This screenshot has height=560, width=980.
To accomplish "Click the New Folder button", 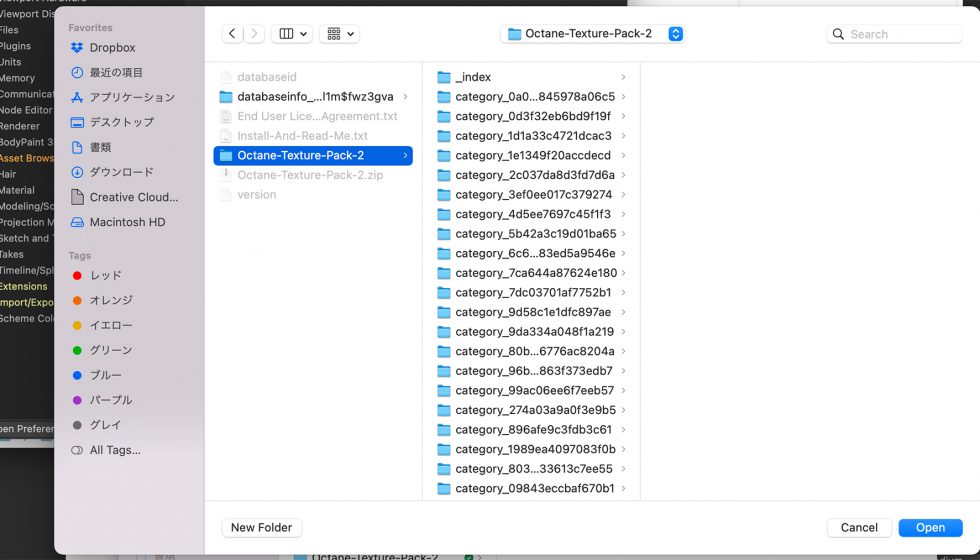I will click(x=261, y=528).
